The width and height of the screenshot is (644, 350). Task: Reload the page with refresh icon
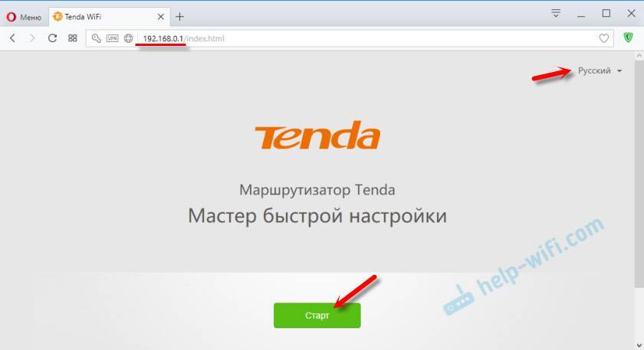pyautogui.click(x=52, y=38)
